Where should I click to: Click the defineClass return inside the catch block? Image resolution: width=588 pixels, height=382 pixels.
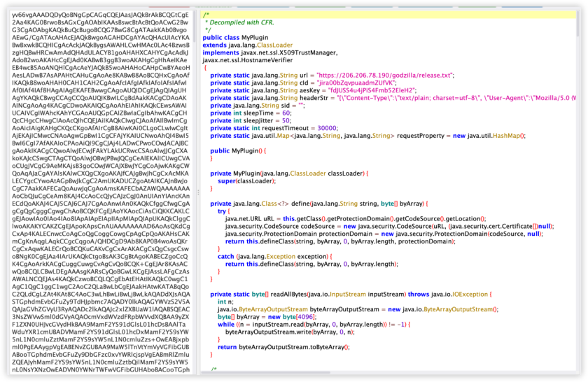pyautogui.click(x=311, y=264)
